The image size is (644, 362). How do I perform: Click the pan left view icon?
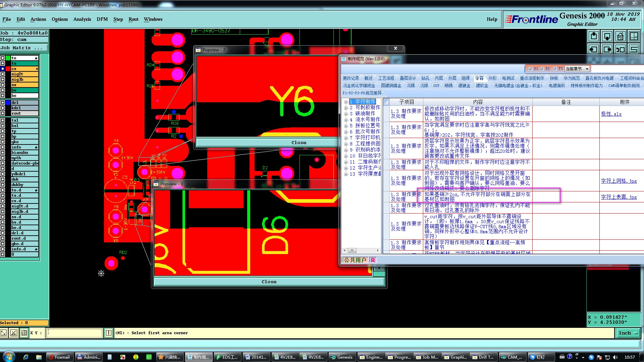pyautogui.click(x=593, y=50)
